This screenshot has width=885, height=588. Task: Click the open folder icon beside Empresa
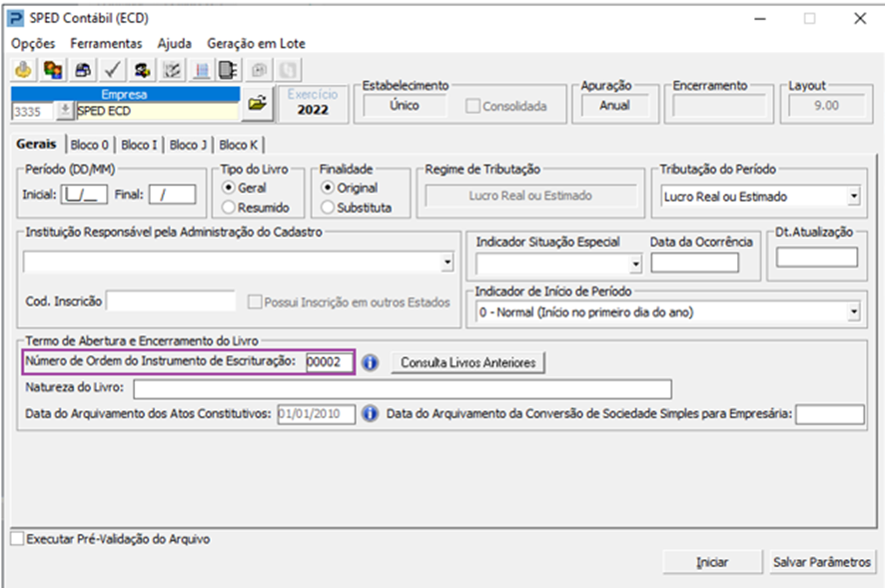click(258, 103)
